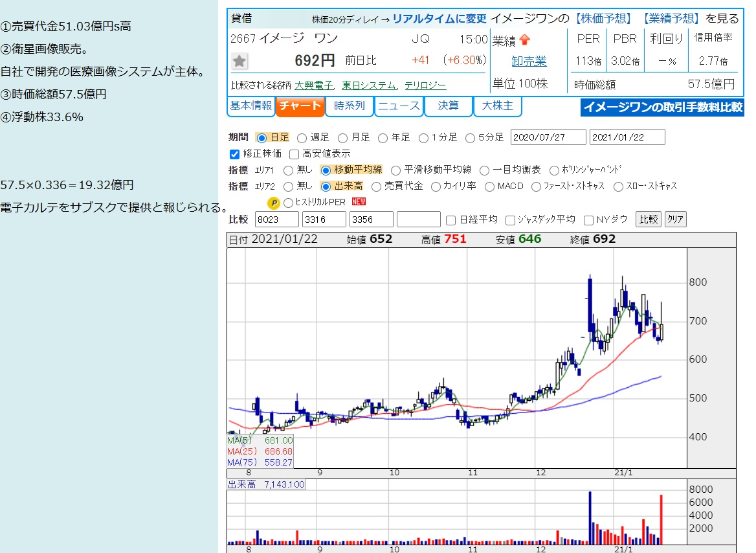Viewport: 756px width, 553px height.
Task: Click the イメージワンの取引手数料比較 banner
Action: (662, 107)
